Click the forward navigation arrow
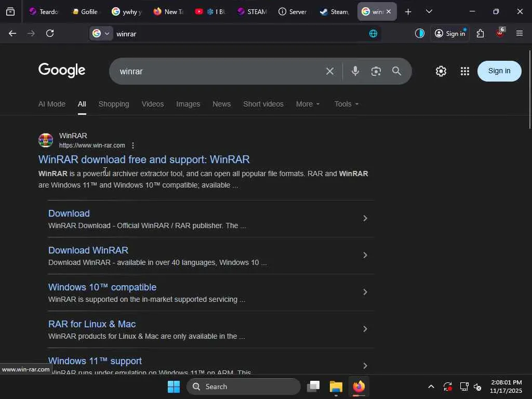This screenshot has width=532, height=399. coord(31,33)
